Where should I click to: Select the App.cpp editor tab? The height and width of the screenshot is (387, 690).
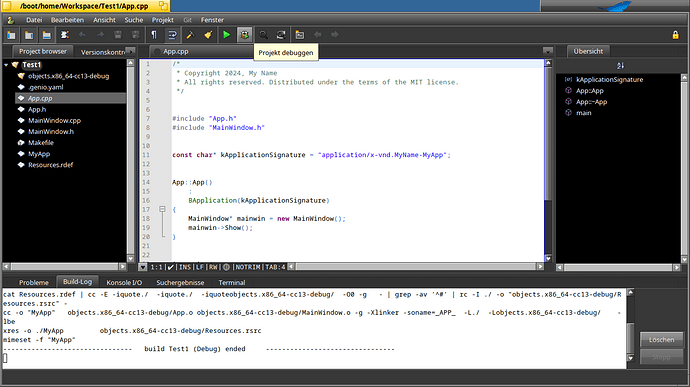click(x=176, y=52)
